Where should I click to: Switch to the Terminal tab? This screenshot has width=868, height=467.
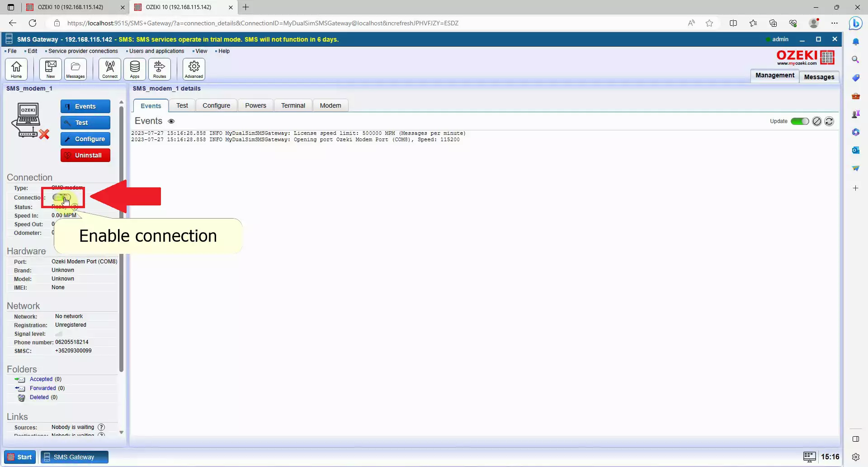pyautogui.click(x=293, y=105)
